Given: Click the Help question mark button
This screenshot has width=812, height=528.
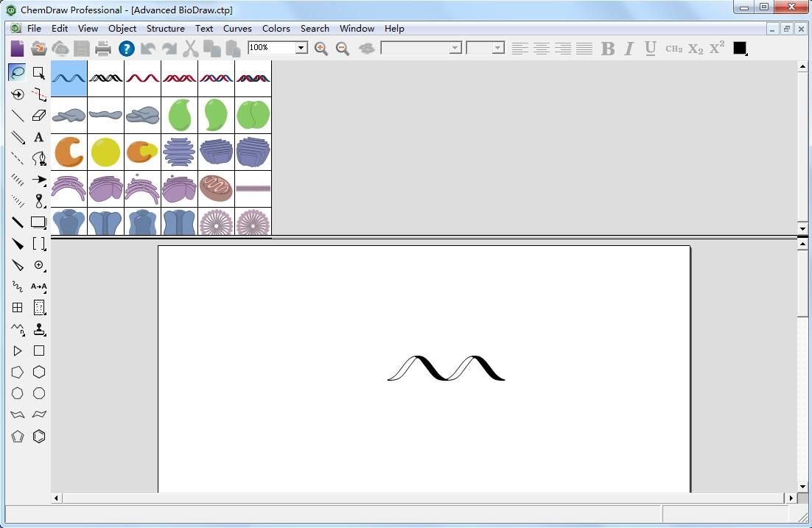Looking at the screenshot, I should coord(126,49).
